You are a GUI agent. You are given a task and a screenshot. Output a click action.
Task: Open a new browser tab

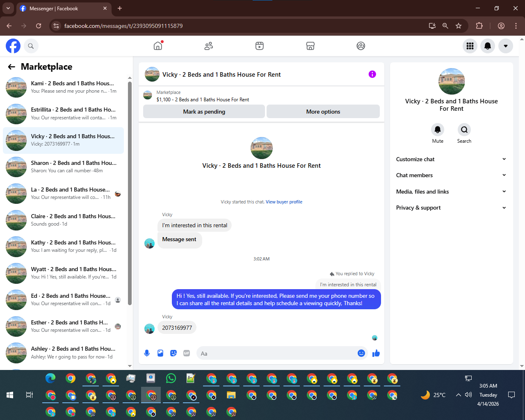tap(120, 8)
